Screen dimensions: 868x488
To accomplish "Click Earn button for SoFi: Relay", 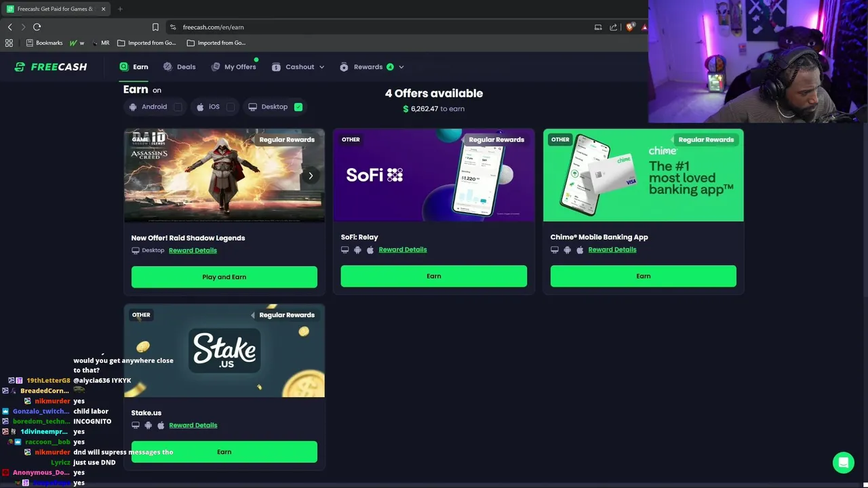I will (x=434, y=276).
